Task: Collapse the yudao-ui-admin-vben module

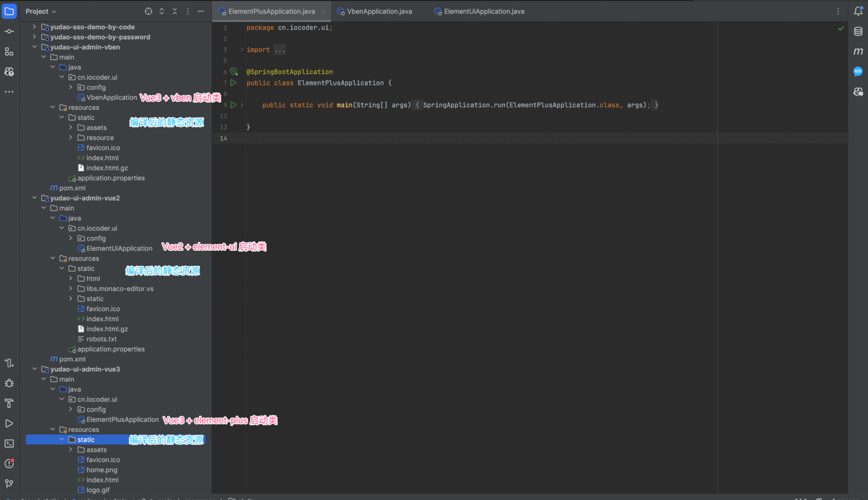Action: pyautogui.click(x=35, y=47)
